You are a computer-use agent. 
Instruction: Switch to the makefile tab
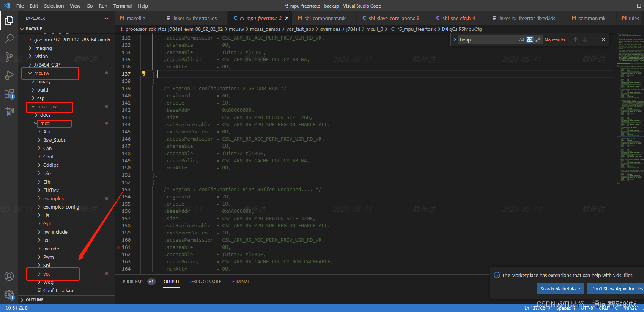click(x=136, y=18)
